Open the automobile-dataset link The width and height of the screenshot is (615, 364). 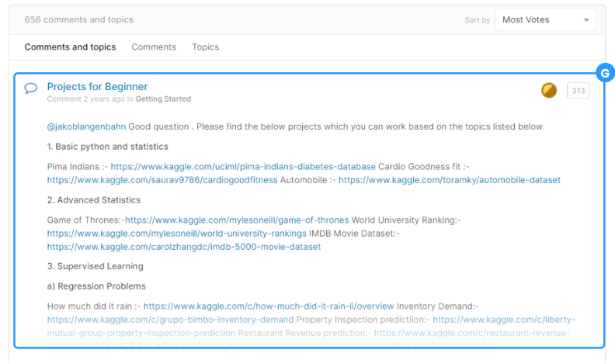tap(449, 180)
